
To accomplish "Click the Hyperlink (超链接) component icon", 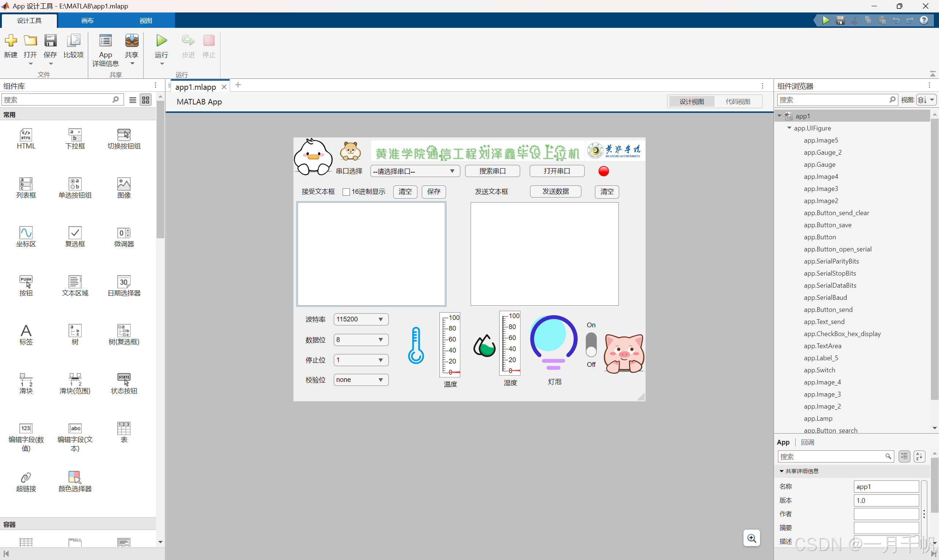I will point(26,478).
